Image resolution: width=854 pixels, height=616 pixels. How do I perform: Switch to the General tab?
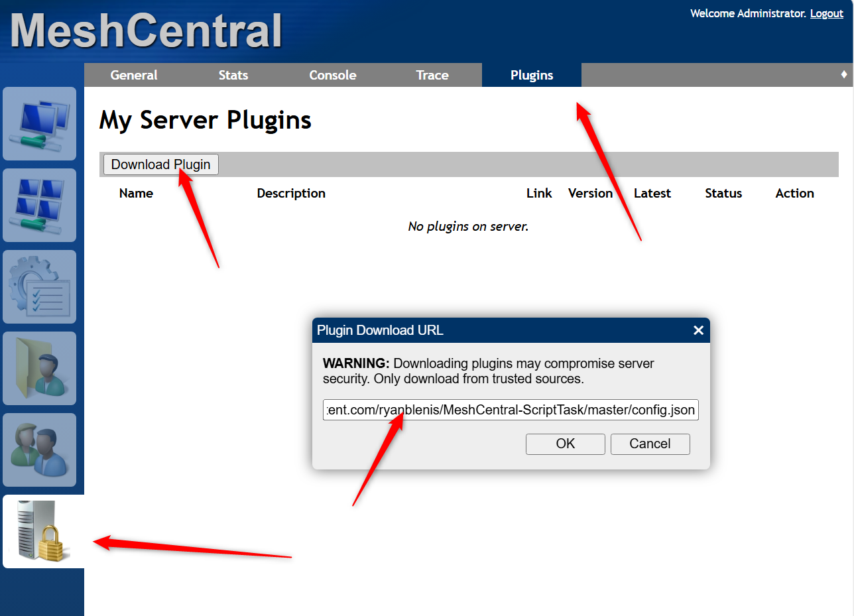(x=134, y=75)
